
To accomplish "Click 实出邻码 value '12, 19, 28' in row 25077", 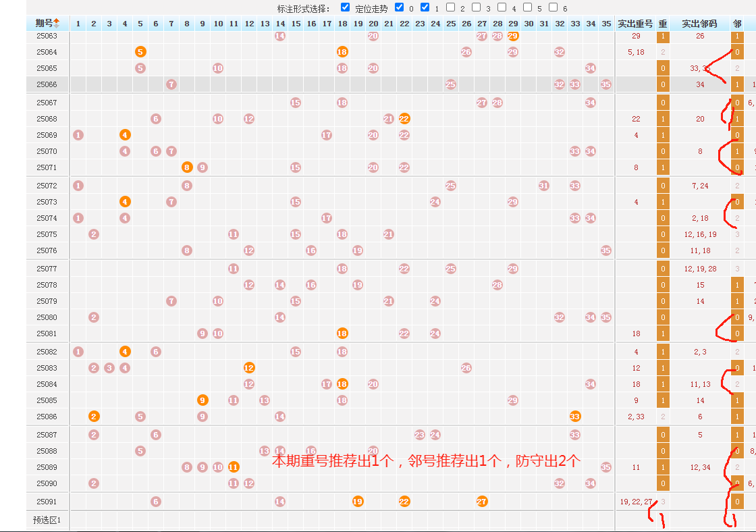I will click(700, 269).
